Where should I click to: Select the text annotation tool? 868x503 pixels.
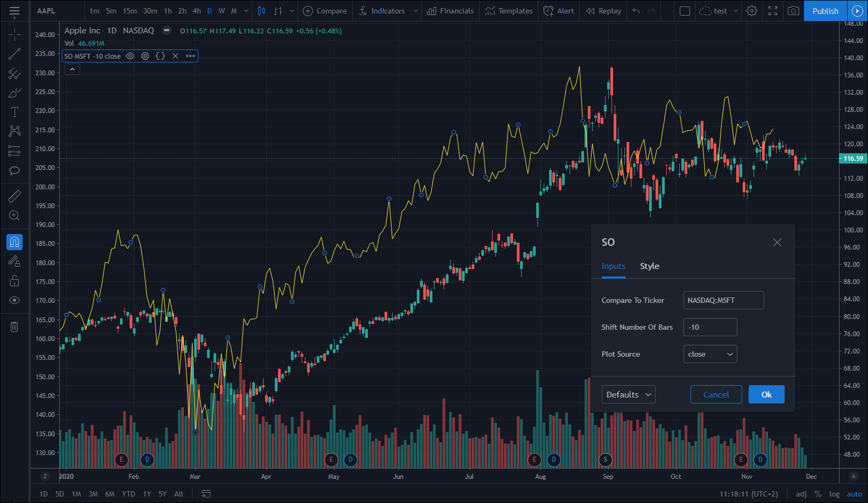(x=15, y=112)
